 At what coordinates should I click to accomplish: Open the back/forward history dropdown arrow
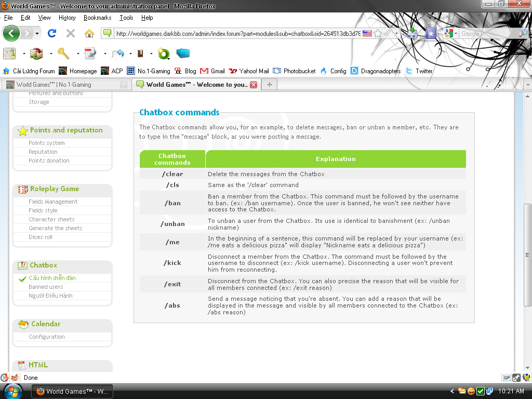[x=37, y=34]
